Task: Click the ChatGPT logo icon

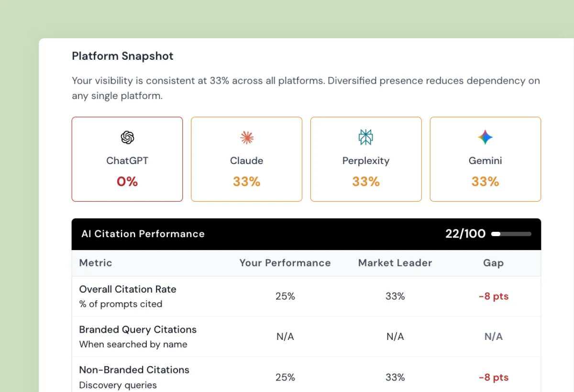Action: 127,137
